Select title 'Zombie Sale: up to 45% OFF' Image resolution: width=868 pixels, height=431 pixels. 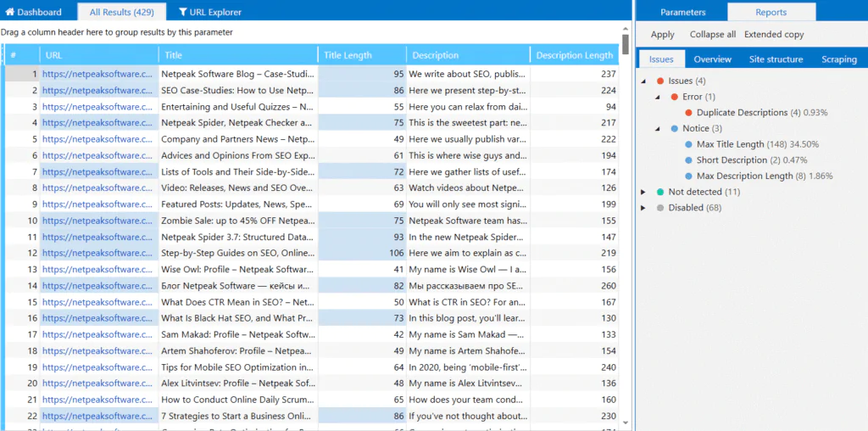(x=238, y=221)
